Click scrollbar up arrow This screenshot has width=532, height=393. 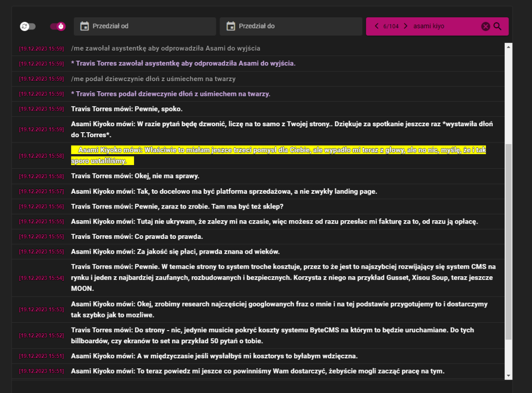tap(508, 47)
